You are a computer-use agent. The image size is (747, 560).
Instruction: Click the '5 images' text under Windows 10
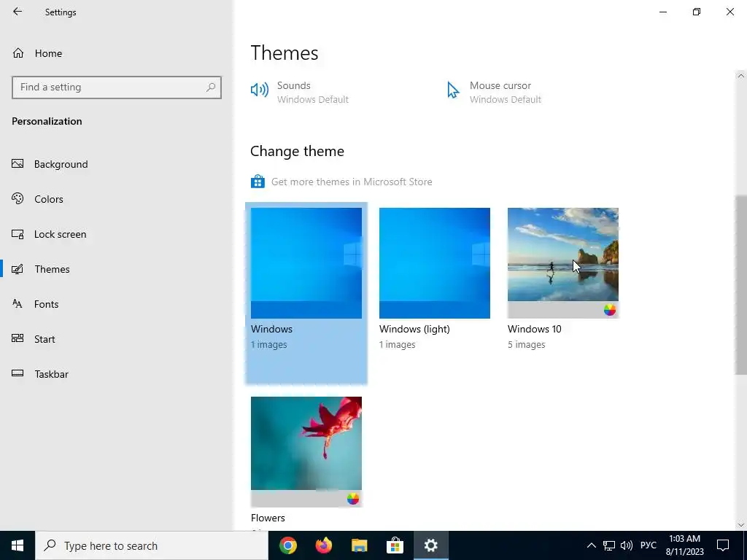pos(527,345)
